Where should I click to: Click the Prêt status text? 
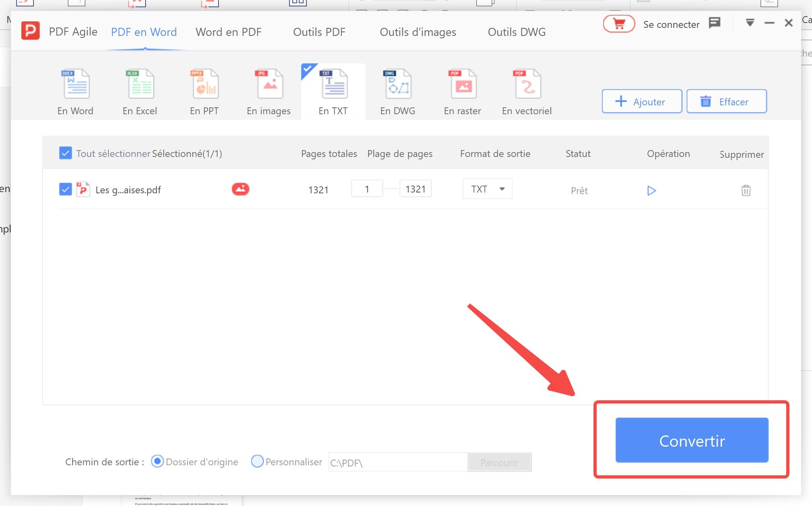(x=579, y=190)
